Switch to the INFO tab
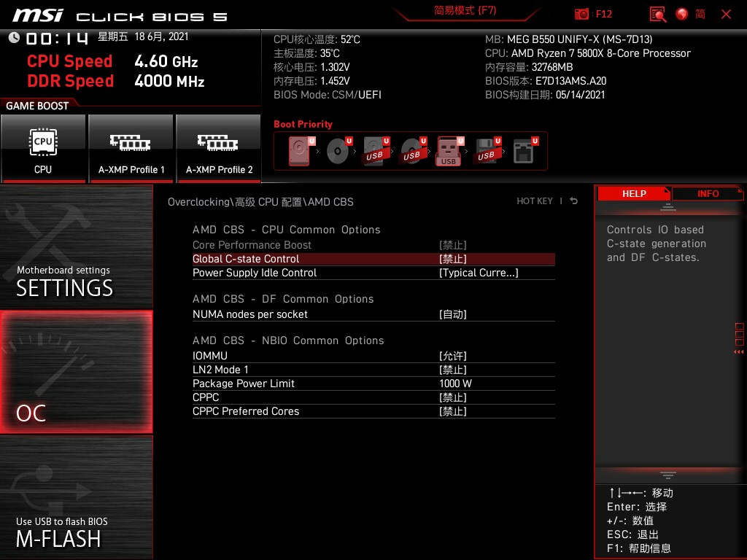747x560 pixels. [707, 193]
